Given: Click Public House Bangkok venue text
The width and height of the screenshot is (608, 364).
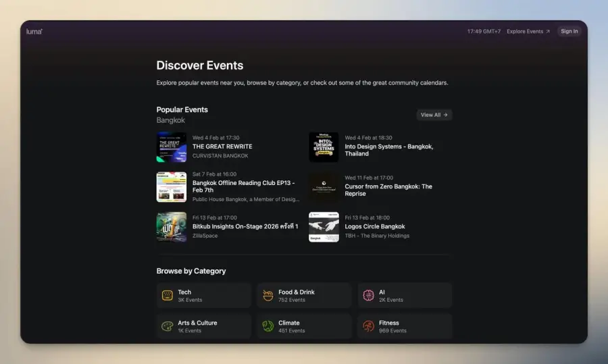Looking at the screenshot, I should 246,199.
